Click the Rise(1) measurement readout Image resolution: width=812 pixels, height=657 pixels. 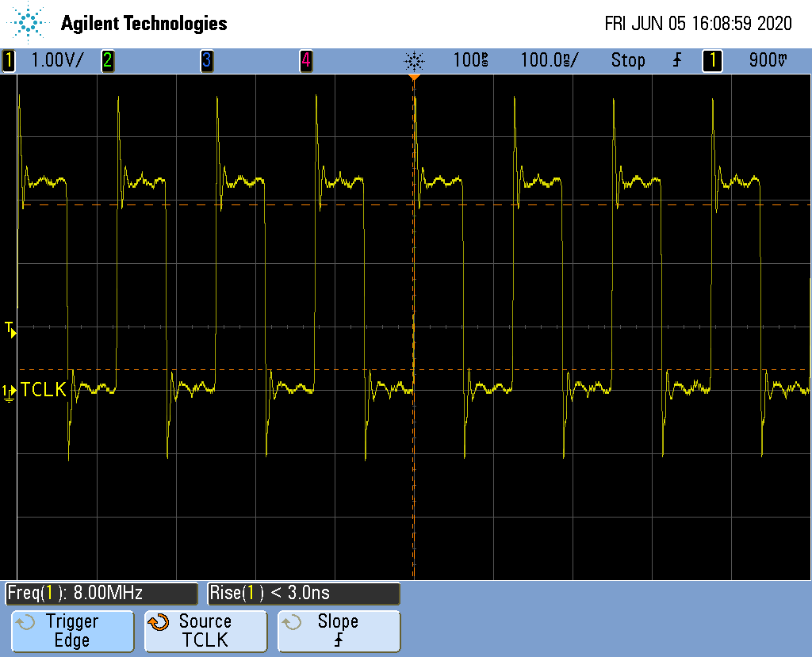click(x=304, y=593)
